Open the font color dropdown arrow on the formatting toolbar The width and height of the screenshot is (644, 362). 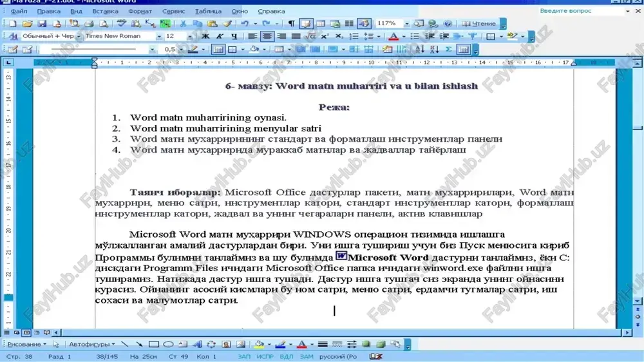(403, 37)
